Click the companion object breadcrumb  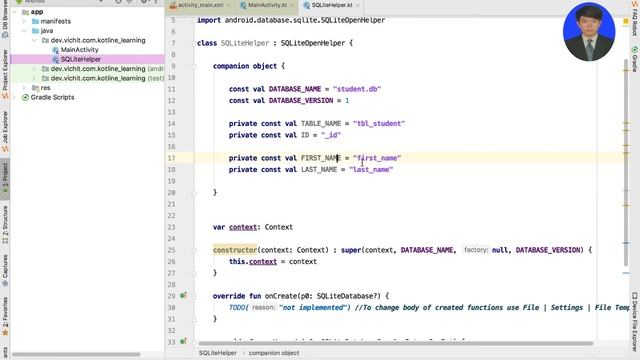tap(274, 353)
